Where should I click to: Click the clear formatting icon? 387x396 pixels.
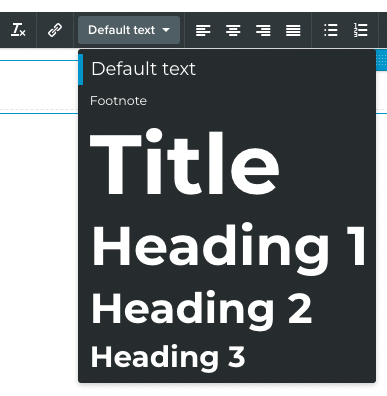point(18,30)
